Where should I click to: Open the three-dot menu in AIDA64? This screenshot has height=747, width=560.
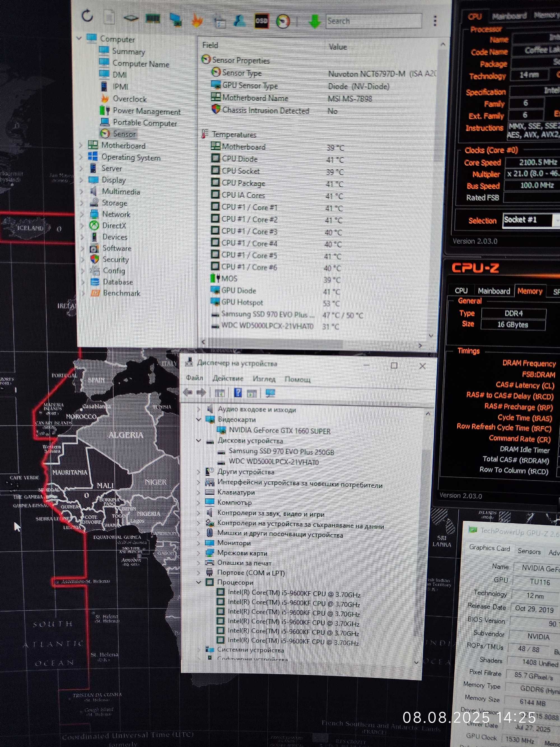435,21
